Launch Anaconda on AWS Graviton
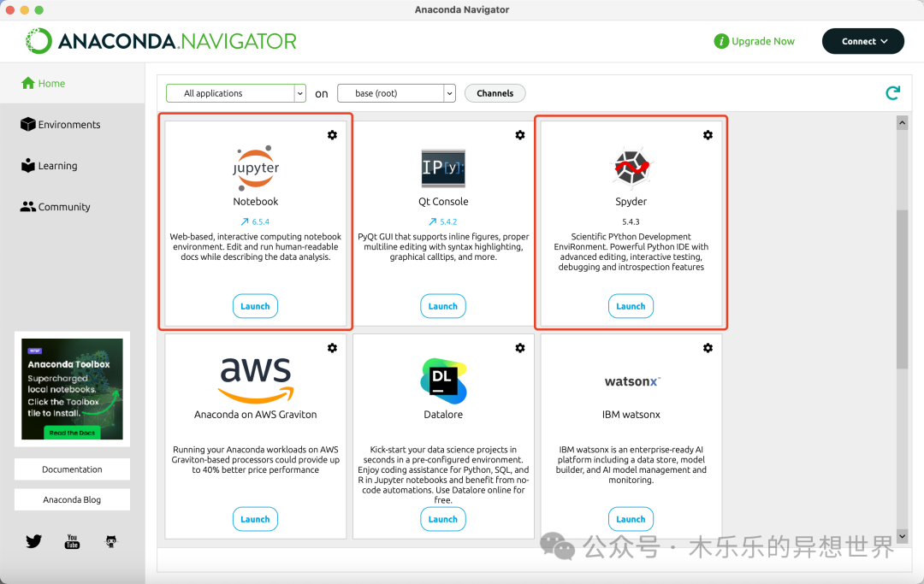 click(x=255, y=519)
